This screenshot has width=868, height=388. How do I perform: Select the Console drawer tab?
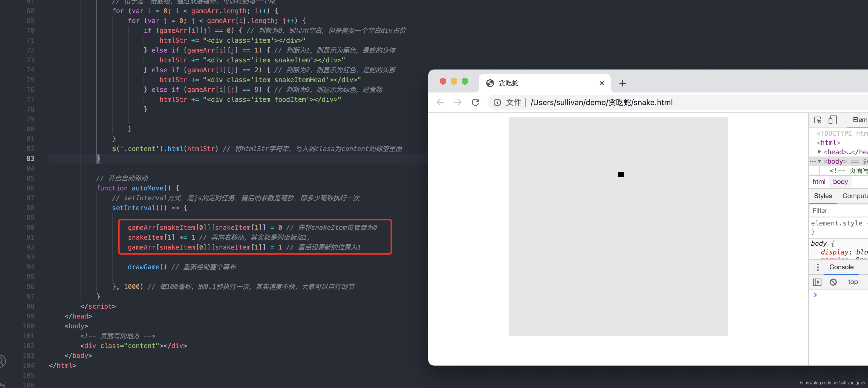(x=841, y=267)
